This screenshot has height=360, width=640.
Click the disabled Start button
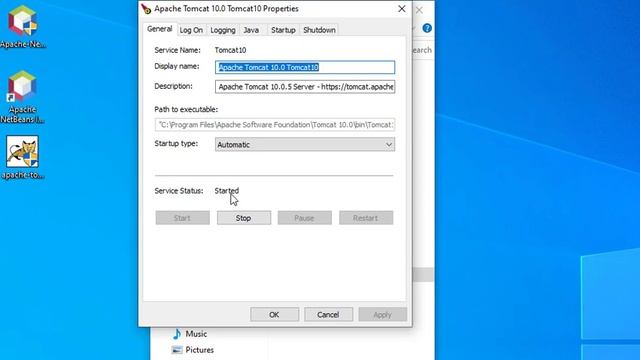[x=182, y=218]
